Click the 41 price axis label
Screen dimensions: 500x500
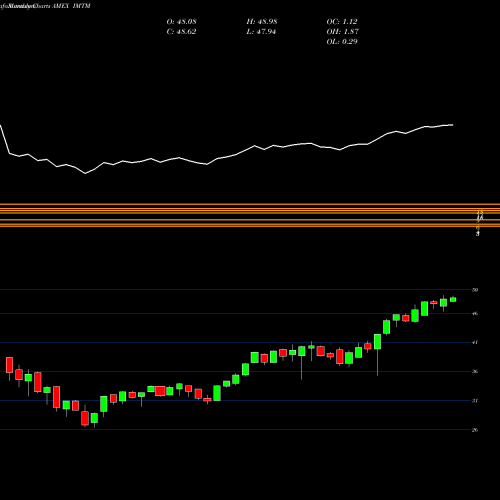click(475, 342)
